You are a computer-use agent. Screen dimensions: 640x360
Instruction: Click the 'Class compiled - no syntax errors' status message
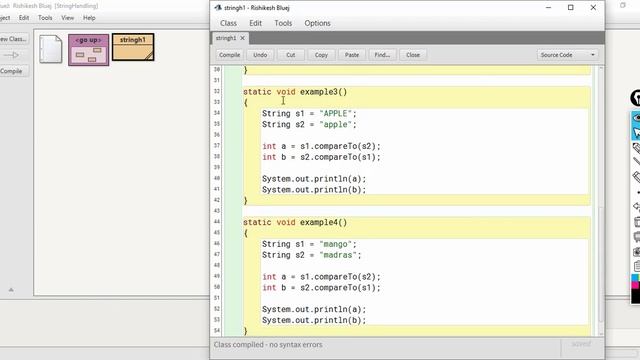268,344
